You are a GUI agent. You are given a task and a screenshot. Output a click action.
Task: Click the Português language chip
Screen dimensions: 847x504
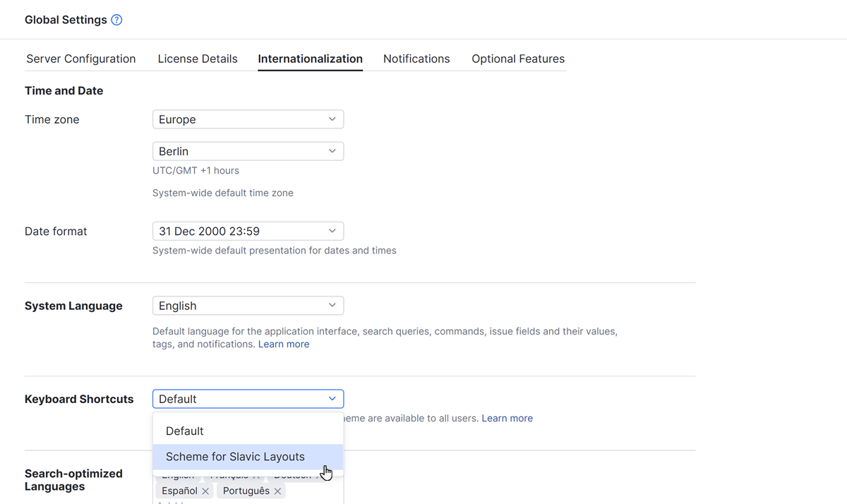point(246,491)
